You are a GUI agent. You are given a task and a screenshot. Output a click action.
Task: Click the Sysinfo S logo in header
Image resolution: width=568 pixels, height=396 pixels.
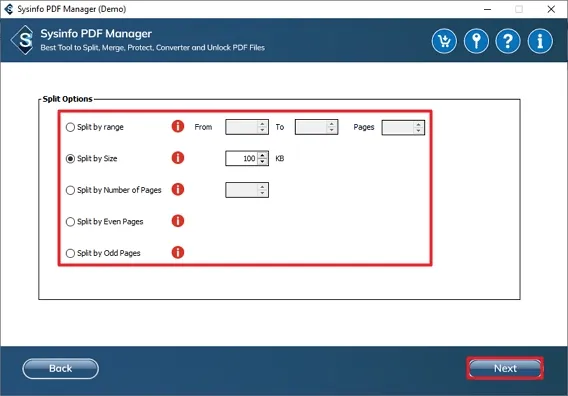(x=23, y=40)
